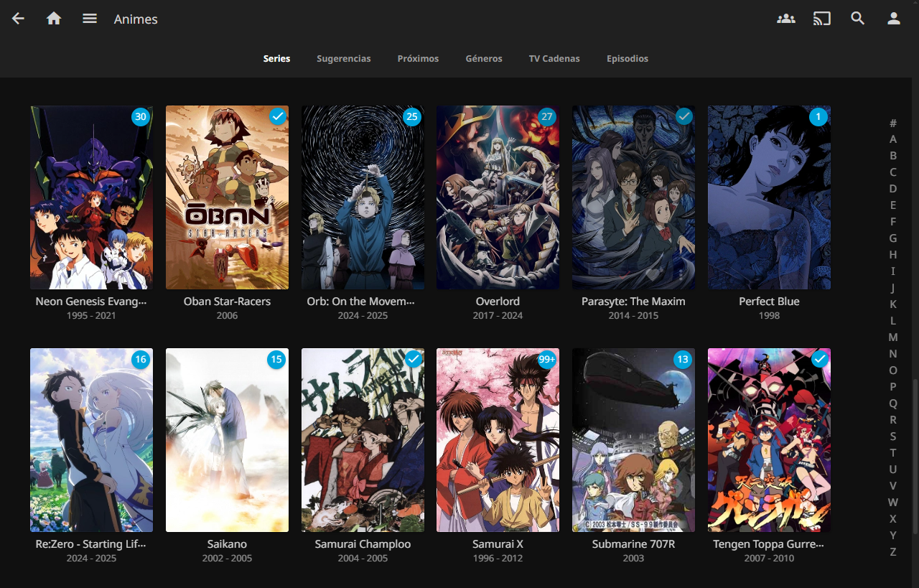
Task: Open the Oban Star-Racers poster
Action: pyautogui.click(x=227, y=197)
